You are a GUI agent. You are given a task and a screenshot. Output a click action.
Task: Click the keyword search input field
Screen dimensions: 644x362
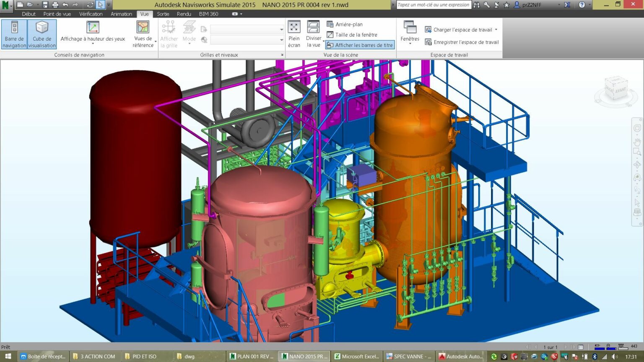coord(434,5)
